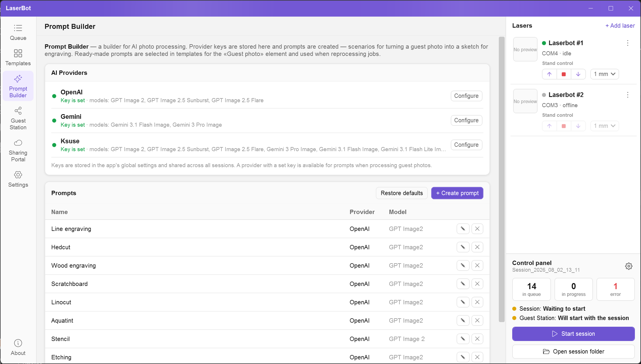Click Laserbot #2 preview thumbnail

click(525, 101)
